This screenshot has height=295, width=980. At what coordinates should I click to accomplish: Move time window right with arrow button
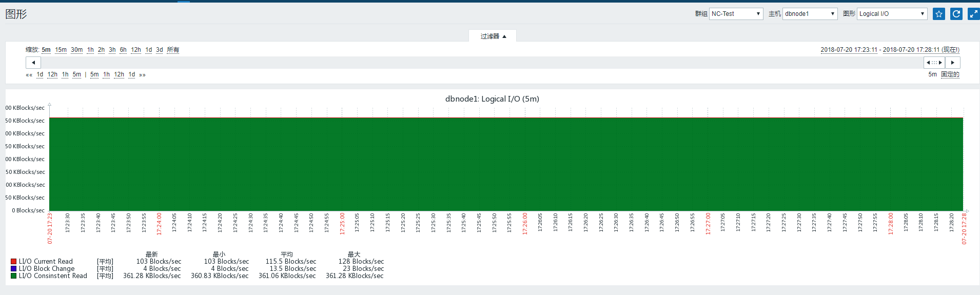coord(953,63)
